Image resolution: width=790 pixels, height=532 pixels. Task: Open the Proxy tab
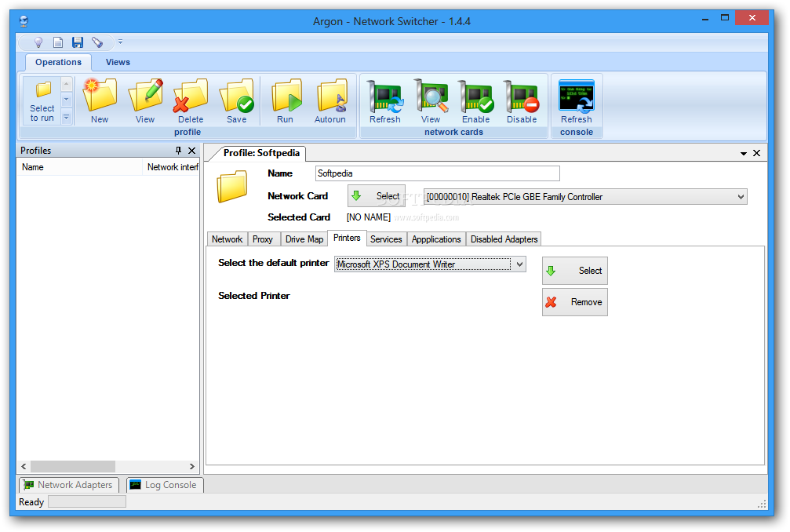pos(263,239)
